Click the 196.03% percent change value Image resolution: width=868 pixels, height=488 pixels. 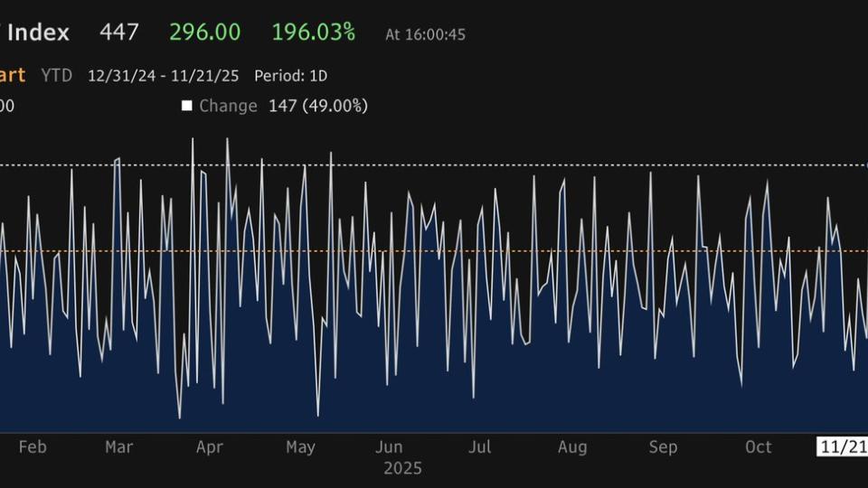(x=313, y=33)
